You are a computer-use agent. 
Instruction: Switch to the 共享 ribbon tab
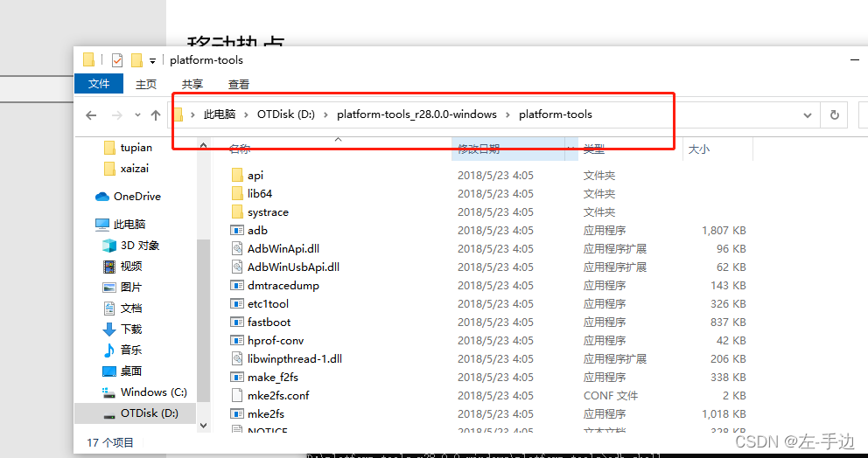point(192,84)
